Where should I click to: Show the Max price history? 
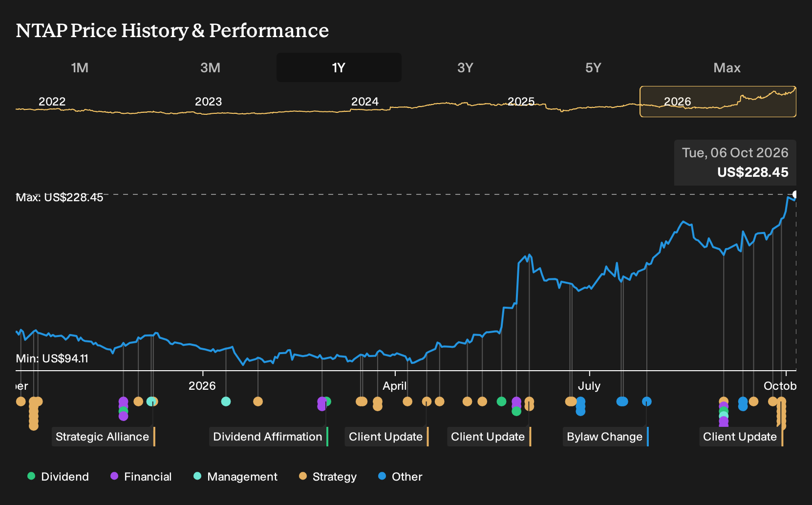(x=727, y=67)
